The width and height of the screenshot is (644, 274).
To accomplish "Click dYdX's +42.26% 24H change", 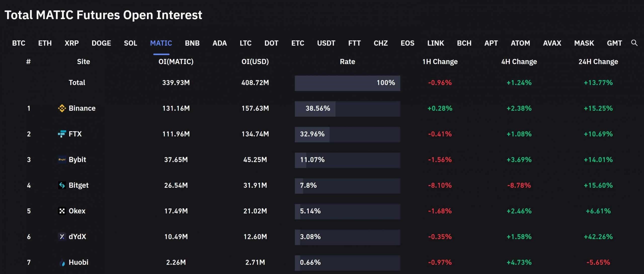I will pyautogui.click(x=598, y=237).
